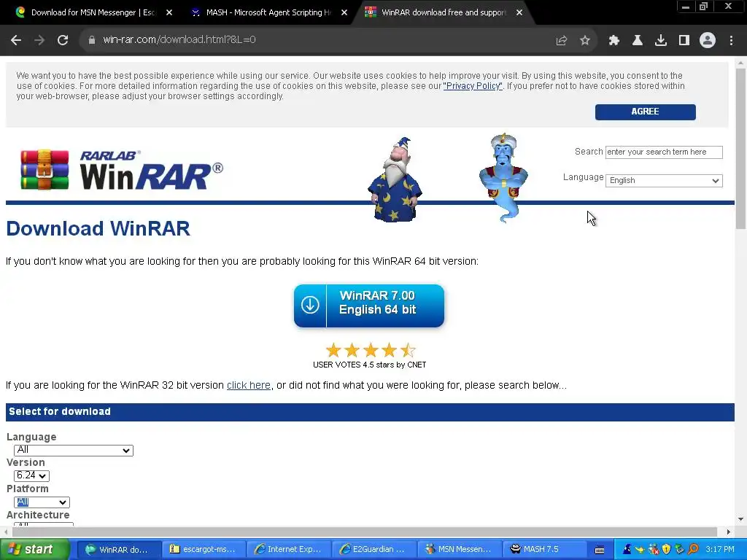Click the browser forward arrow
747x560 pixels.
[x=39, y=40]
